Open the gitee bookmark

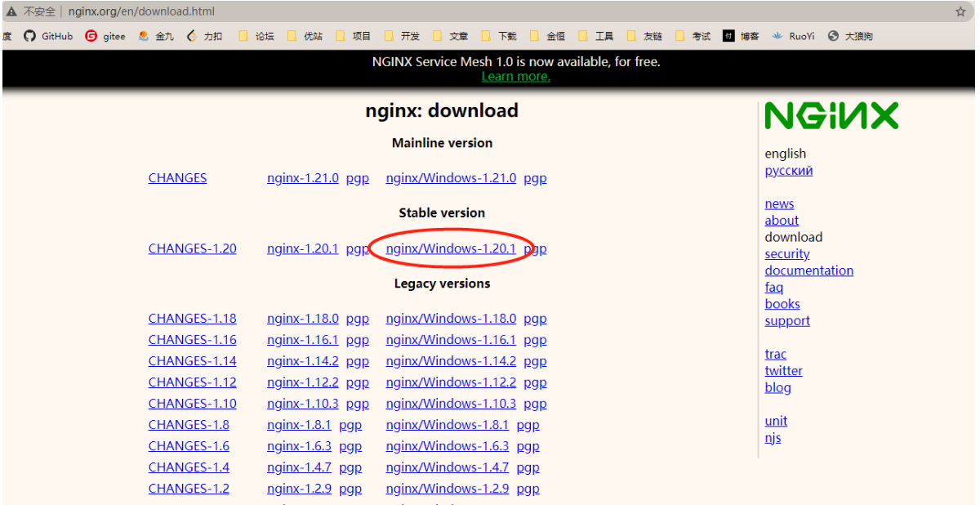coord(105,36)
